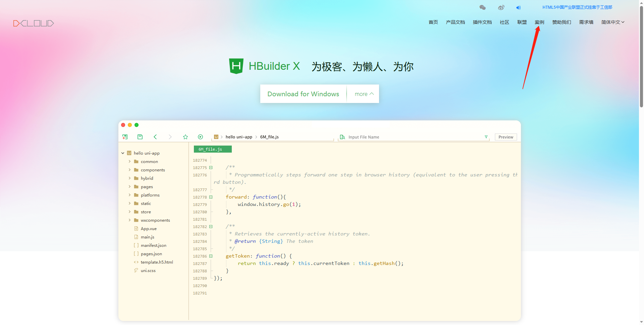Collapse code fold at line 182778
This screenshot has width=644, height=325.
(211, 197)
